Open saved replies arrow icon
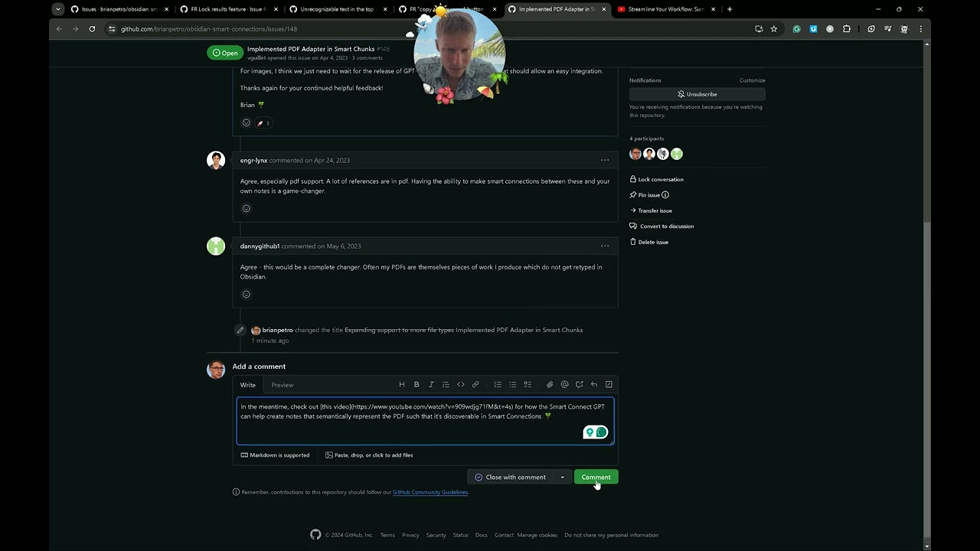This screenshot has width=980, height=551. (x=594, y=384)
